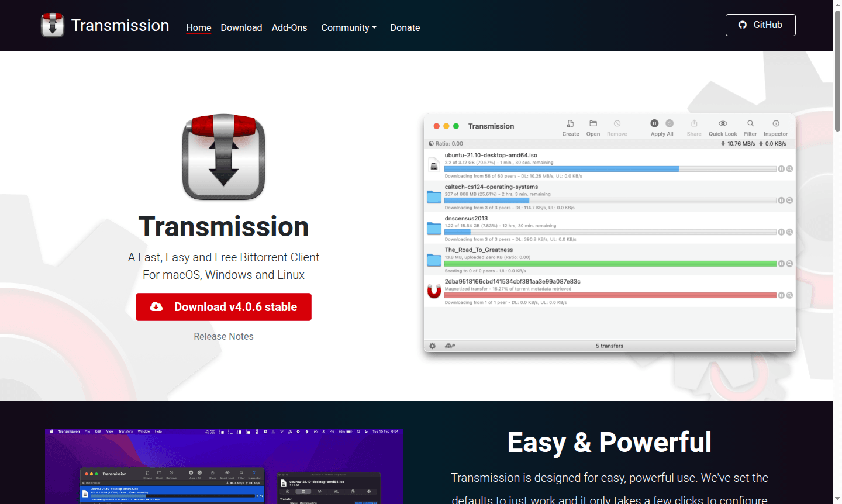Open the gear settings icon at bottom left

tap(432, 346)
